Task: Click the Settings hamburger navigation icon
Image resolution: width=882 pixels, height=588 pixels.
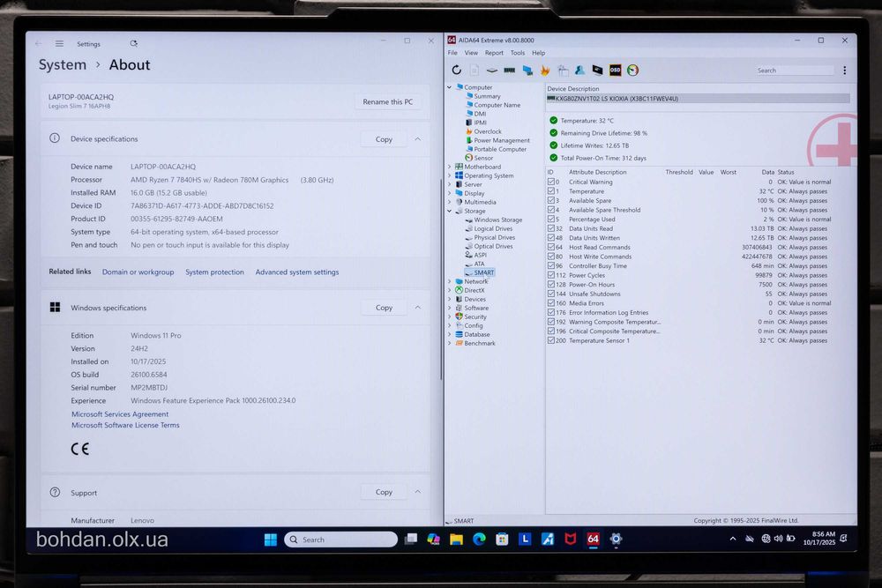Action: (x=59, y=43)
